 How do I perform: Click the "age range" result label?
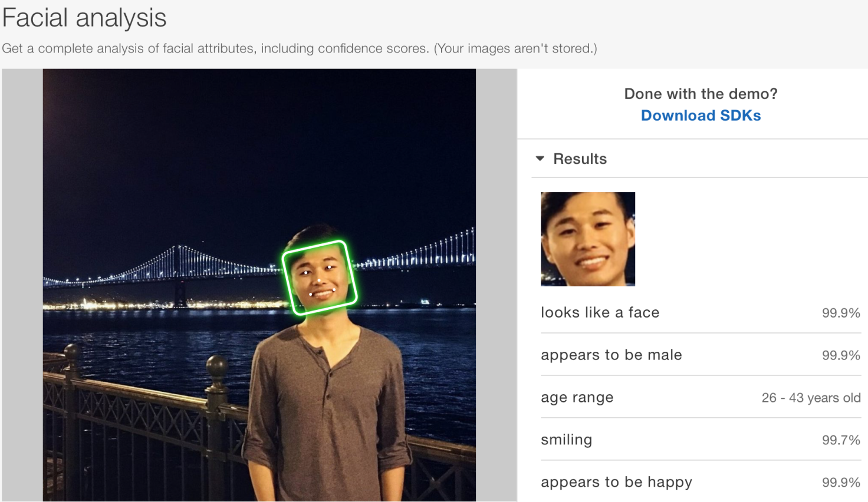click(577, 397)
